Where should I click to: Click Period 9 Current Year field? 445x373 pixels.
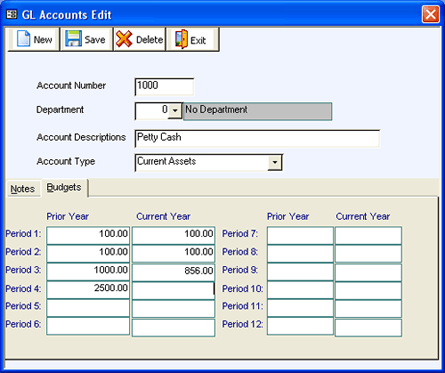368,273
